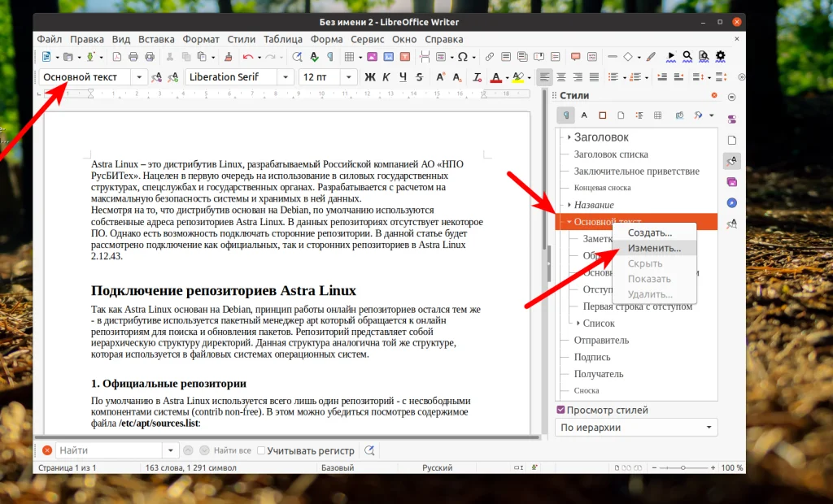This screenshot has height=504, width=833.
Task: Click the Insert Hyperlink toolbar icon
Action: [489, 57]
